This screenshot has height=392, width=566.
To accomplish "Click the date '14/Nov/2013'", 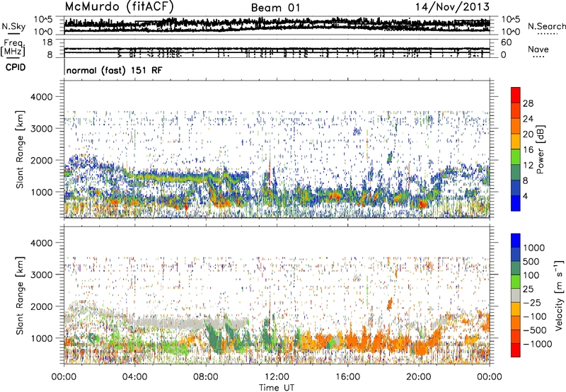I will 452,6.
